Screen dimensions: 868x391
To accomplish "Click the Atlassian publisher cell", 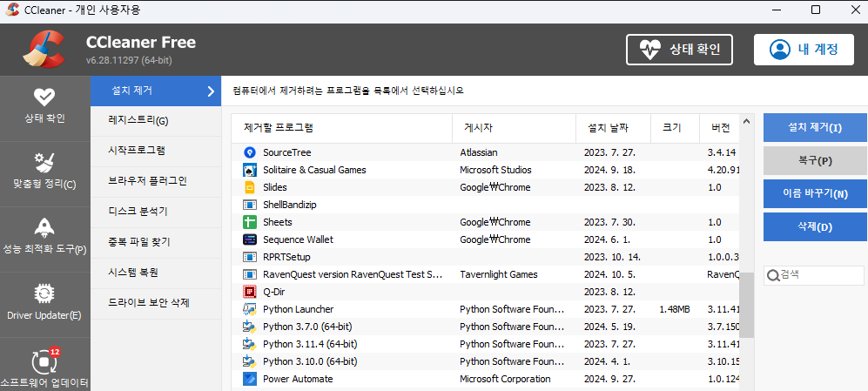I will tap(479, 152).
